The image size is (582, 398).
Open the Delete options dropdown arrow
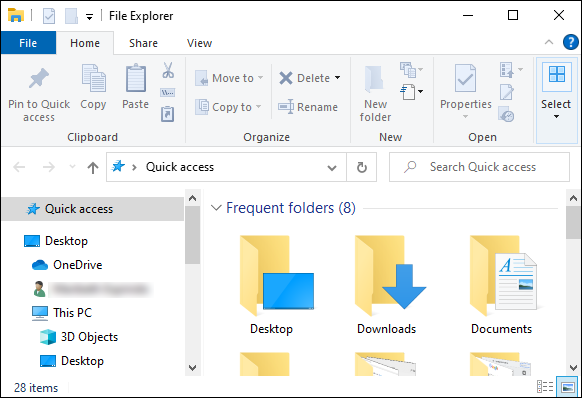[x=337, y=78]
